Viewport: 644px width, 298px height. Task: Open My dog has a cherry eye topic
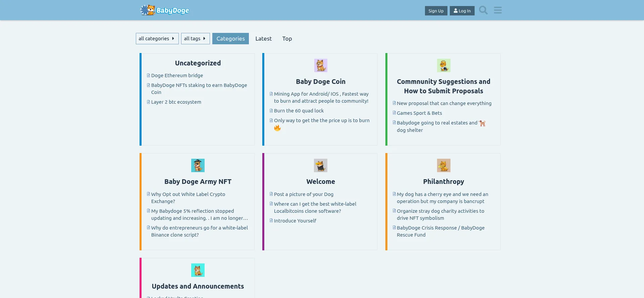click(442, 198)
